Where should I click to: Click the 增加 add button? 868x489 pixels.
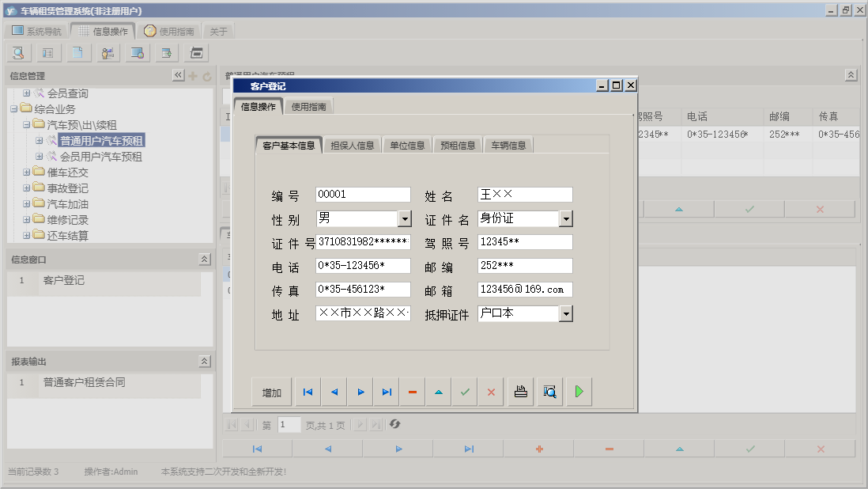[271, 391]
